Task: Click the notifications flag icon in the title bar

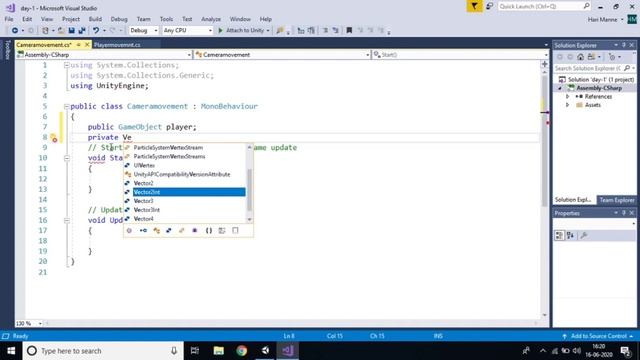Action: coord(474,6)
